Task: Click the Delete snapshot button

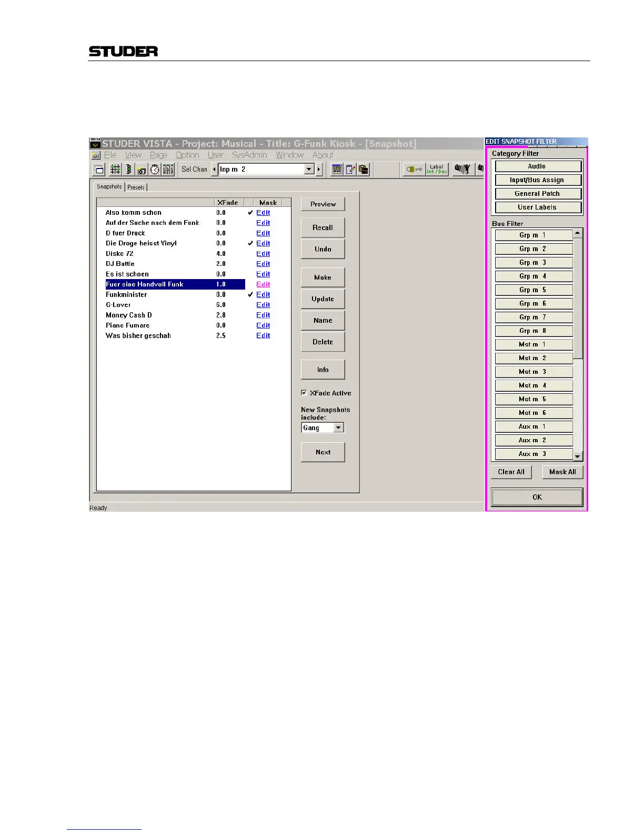Action: (x=323, y=342)
